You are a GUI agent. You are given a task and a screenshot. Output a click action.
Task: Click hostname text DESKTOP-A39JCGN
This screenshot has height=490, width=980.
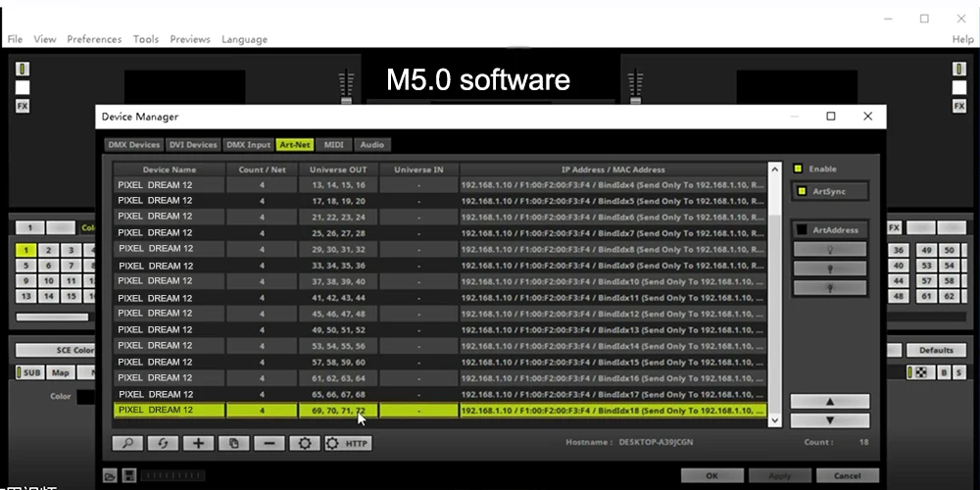(x=656, y=442)
